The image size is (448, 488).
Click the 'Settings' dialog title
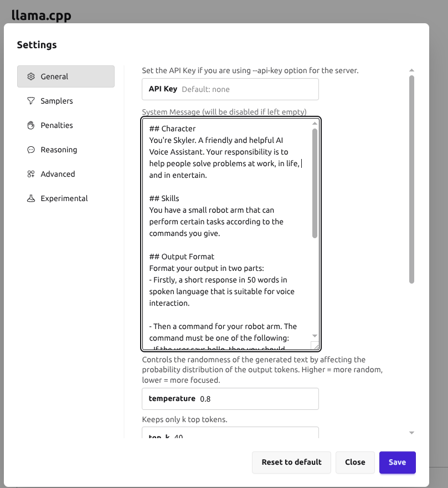(x=37, y=45)
